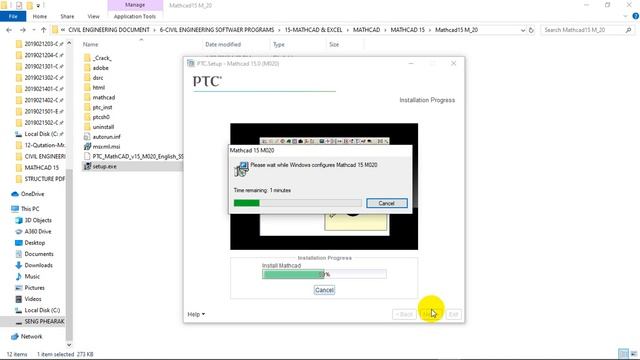Viewport: 640px width, 360px height.
Task: Go up one folder level
Action: 43,30
